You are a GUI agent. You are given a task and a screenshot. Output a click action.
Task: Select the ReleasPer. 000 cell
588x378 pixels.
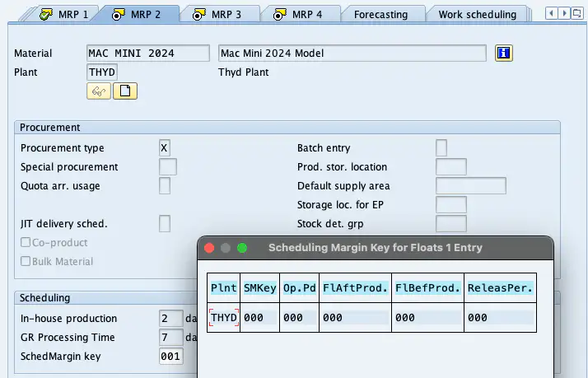click(x=500, y=318)
